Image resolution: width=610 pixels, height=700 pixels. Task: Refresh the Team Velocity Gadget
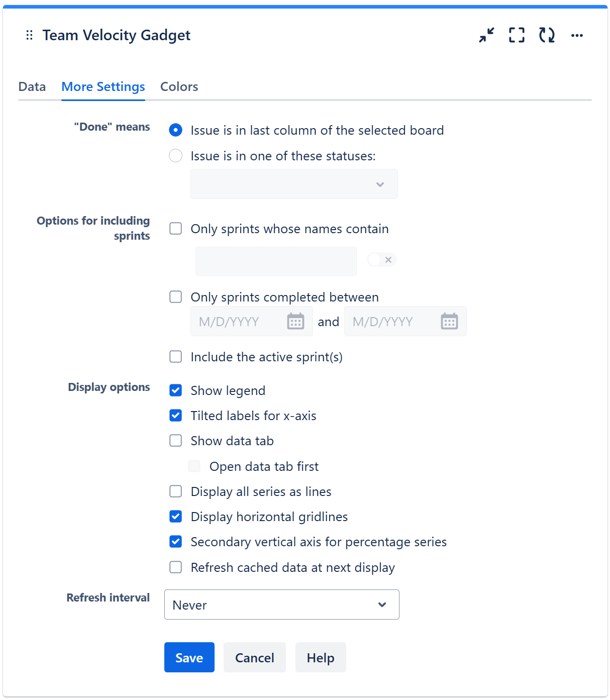[x=547, y=35]
